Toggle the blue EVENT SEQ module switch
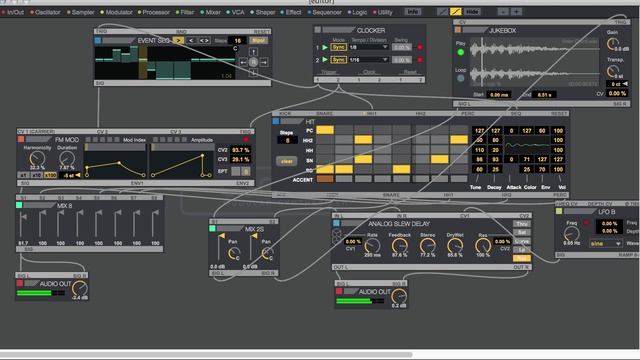640x360 pixels. point(98,40)
